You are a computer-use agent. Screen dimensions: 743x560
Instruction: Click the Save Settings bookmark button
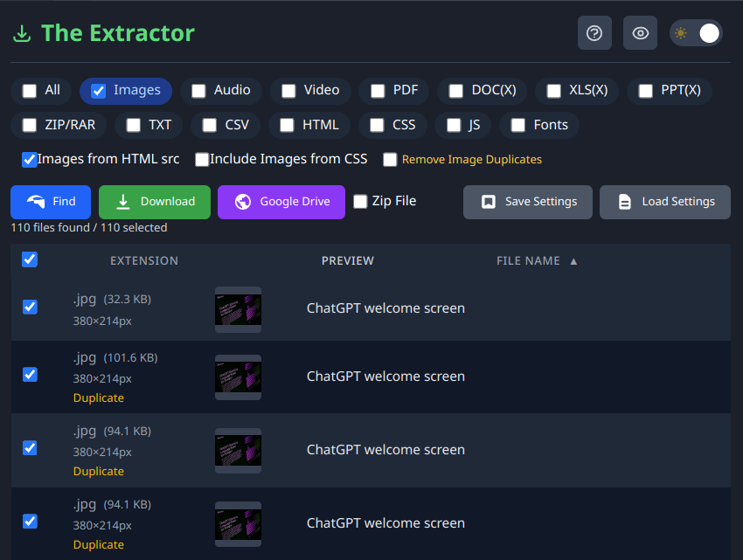(x=527, y=202)
